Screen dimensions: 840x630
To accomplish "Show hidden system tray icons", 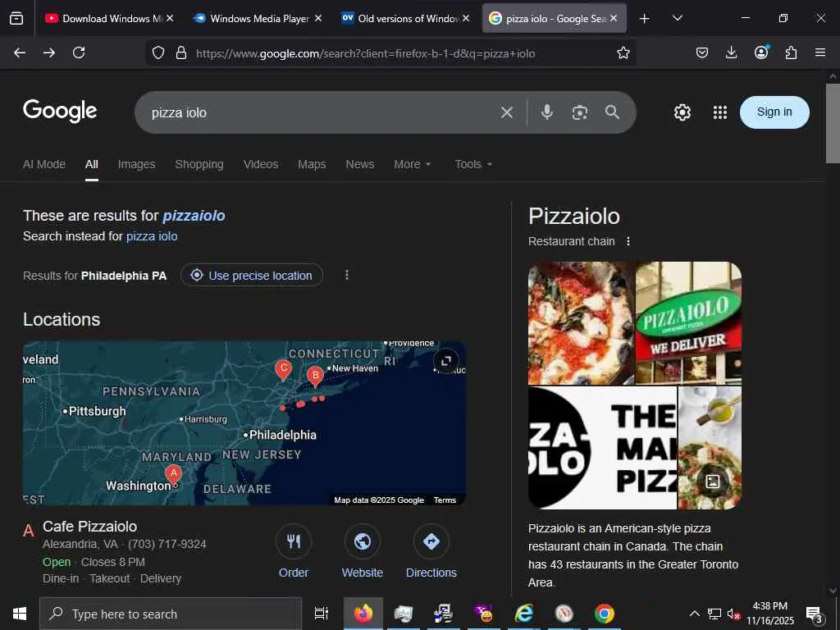I will click(694, 614).
